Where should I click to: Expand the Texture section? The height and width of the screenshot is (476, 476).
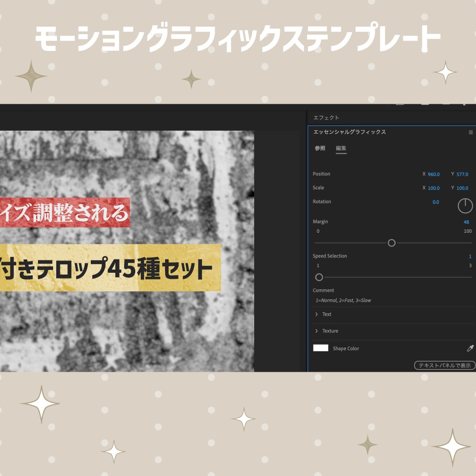pos(317,331)
